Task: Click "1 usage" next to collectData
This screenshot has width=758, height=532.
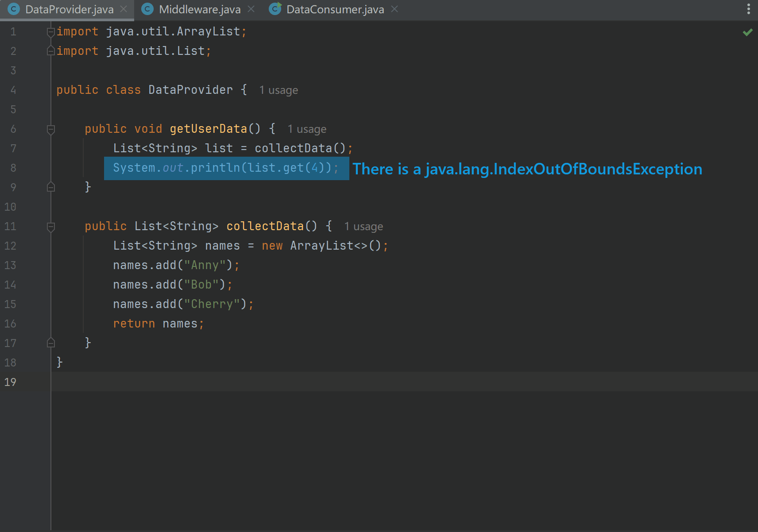Action: click(364, 226)
